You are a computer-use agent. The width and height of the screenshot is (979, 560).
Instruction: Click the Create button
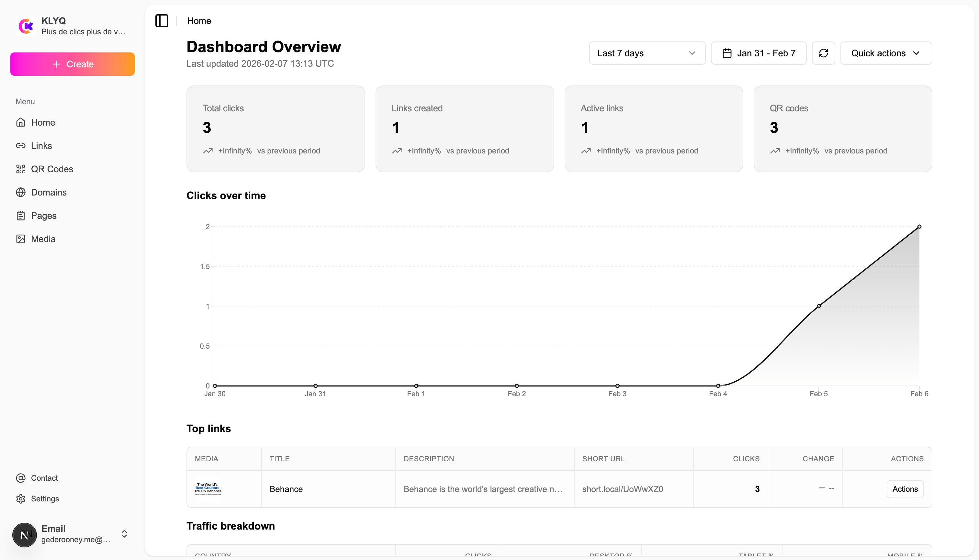pyautogui.click(x=72, y=64)
